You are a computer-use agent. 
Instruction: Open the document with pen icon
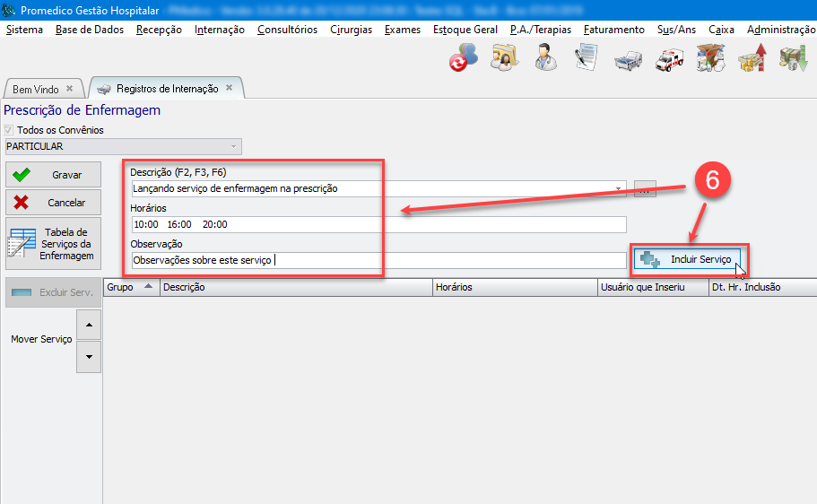pyautogui.click(x=587, y=58)
